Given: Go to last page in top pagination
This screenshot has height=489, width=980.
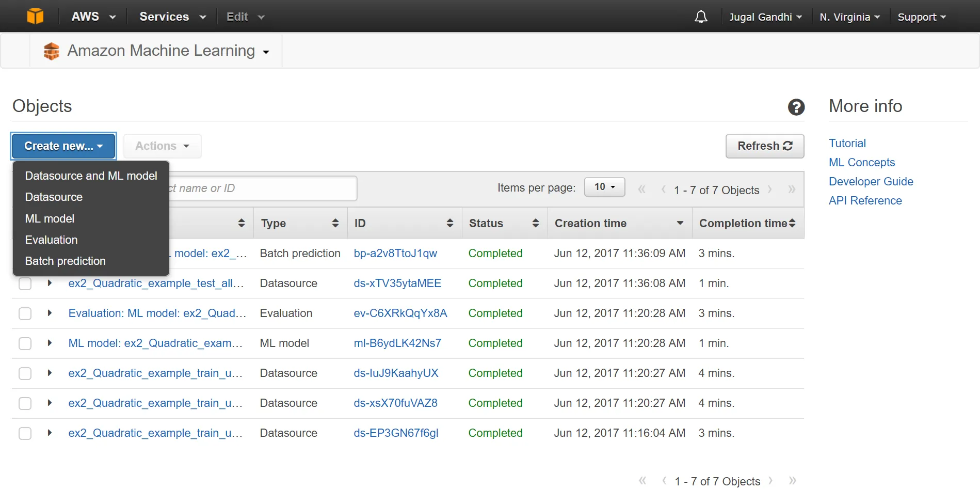Looking at the screenshot, I should pos(792,190).
